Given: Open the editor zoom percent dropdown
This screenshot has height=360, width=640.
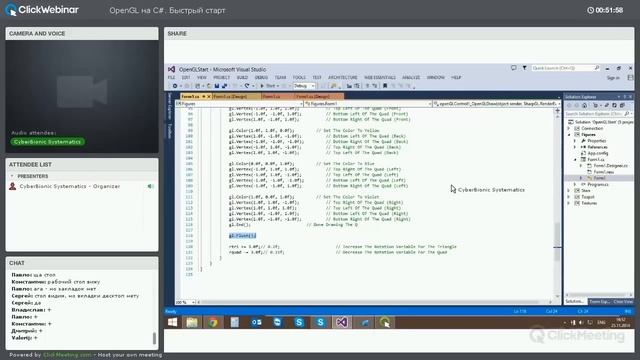Looking at the screenshot, I should pyautogui.click(x=186, y=302).
